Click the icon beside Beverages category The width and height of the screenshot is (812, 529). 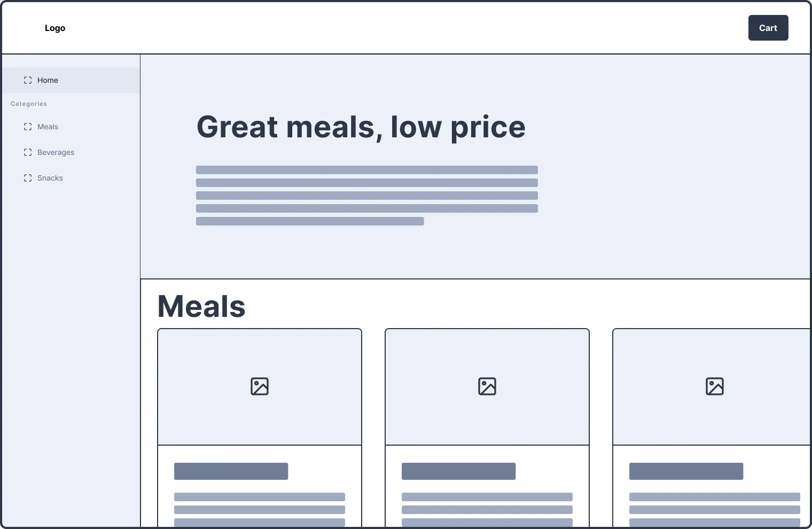pyautogui.click(x=28, y=152)
